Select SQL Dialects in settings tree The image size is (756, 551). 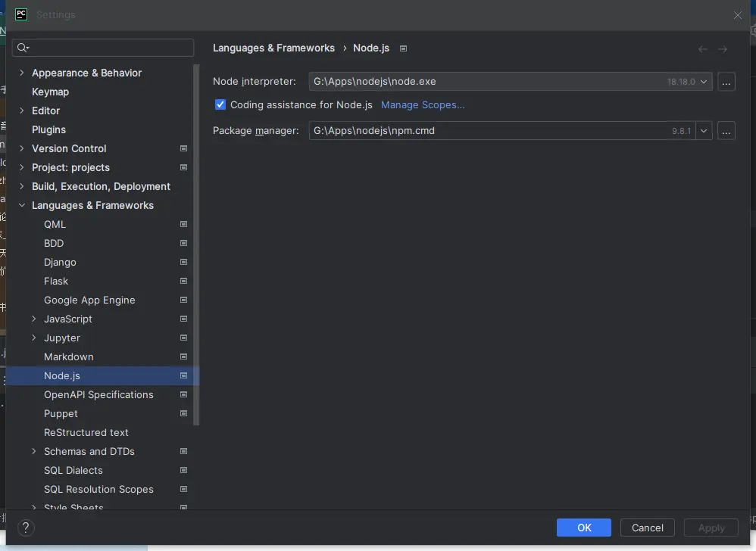(x=73, y=470)
